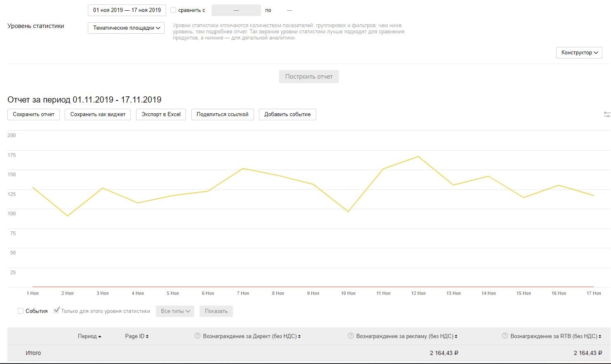Toggle 'Только для этого уровня статистики' checkbox
Screen dimensions: 611x364
(x=56, y=310)
